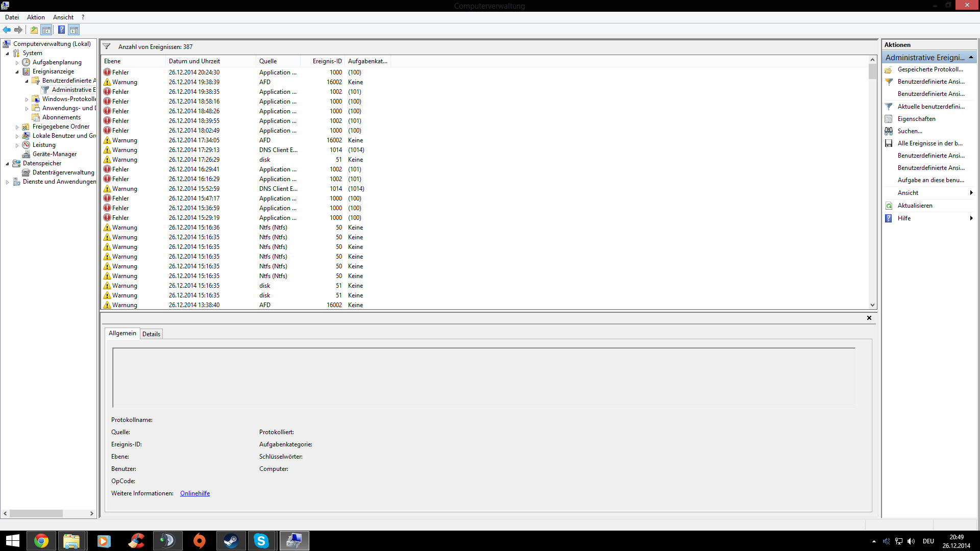Open the Aktion menu

point(36,17)
